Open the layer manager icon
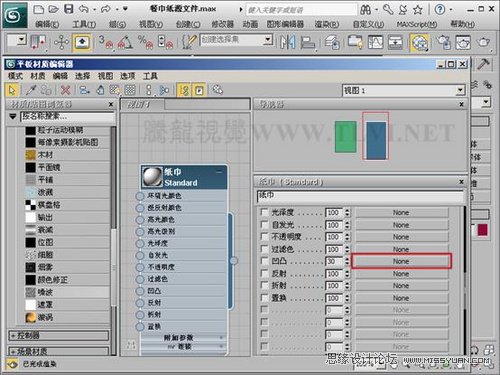The width and height of the screenshot is (500, 375). pyautogui.click(x=332, y=42)
